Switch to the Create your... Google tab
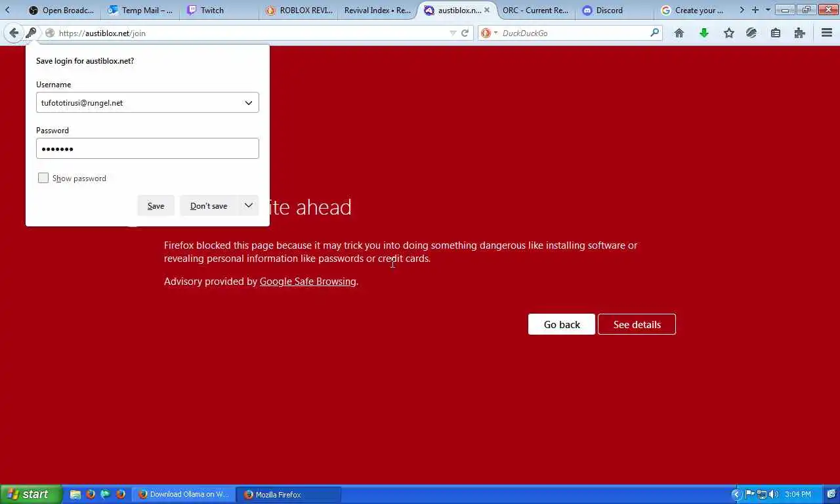 (693, 10)
